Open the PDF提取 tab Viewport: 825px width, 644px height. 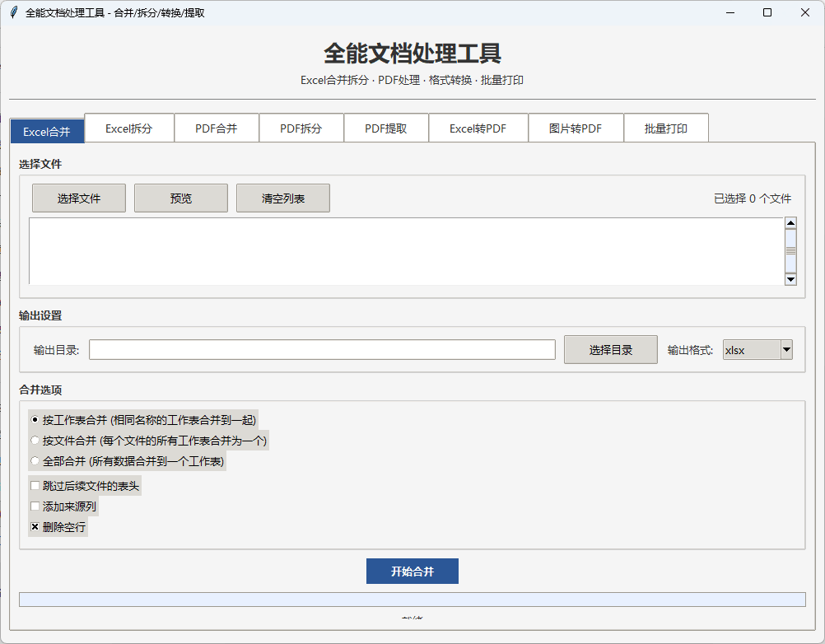click(x=385, y=128)
